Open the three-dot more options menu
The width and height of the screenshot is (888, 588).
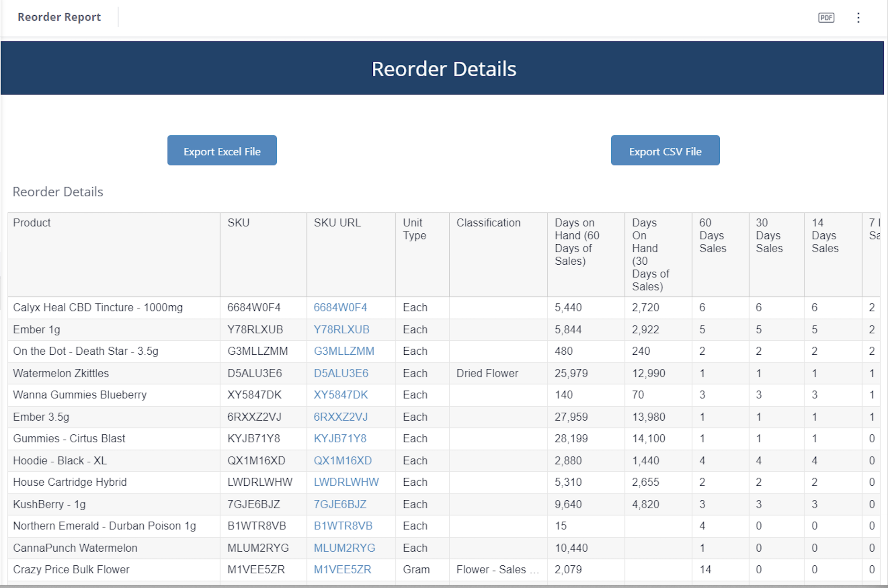858,17
